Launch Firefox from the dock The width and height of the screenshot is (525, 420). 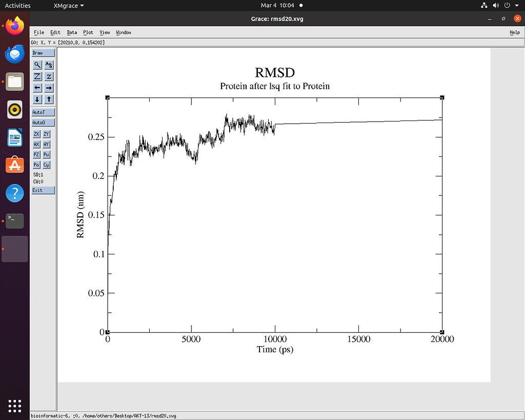click(14, 26)
